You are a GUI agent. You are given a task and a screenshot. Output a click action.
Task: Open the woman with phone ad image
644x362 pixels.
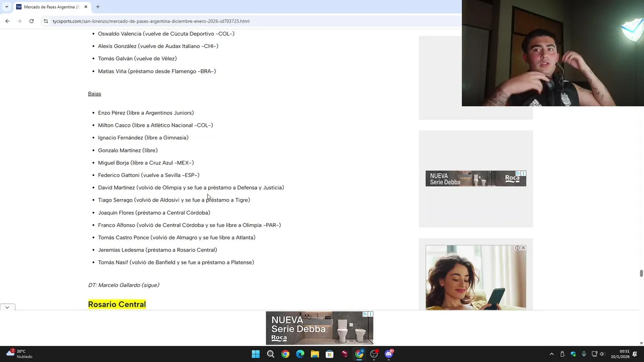pos(475,278)
